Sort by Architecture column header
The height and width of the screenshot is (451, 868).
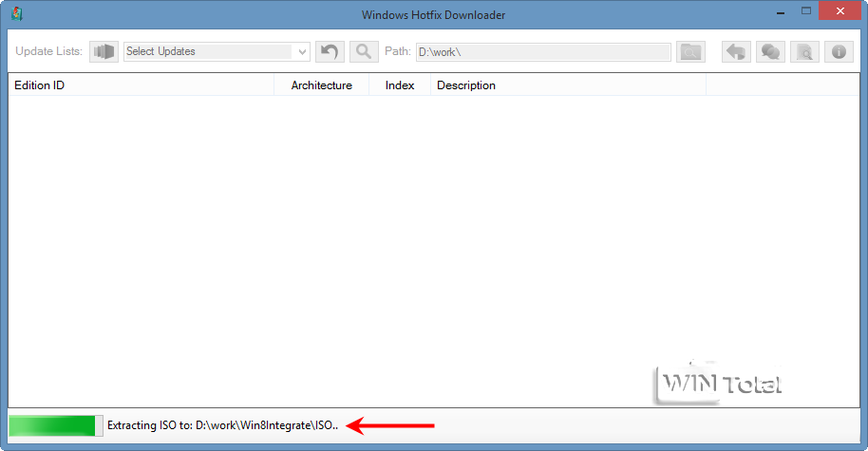click(322, 85)
